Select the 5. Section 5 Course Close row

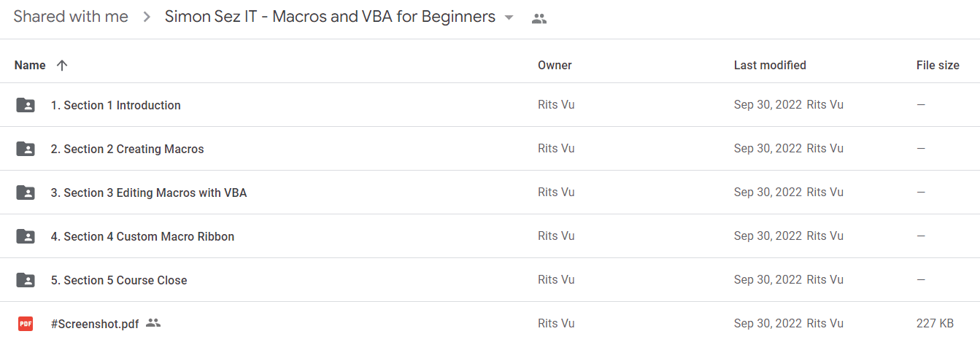(x=490, y=280)
